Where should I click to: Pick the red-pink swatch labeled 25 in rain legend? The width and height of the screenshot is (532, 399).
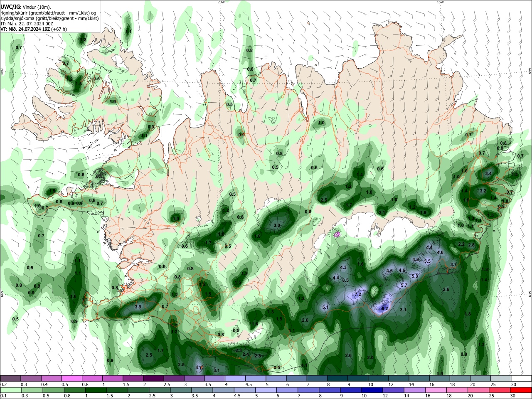[x=500, y=390]
